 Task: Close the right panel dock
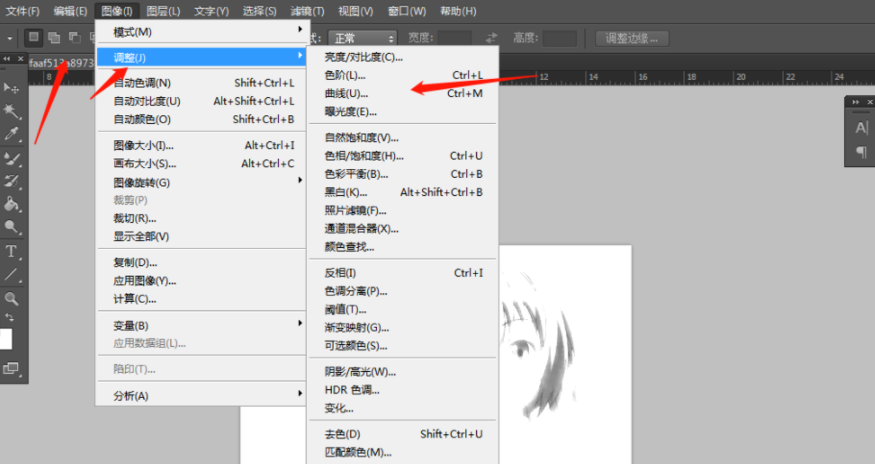[x=869, y=102]
